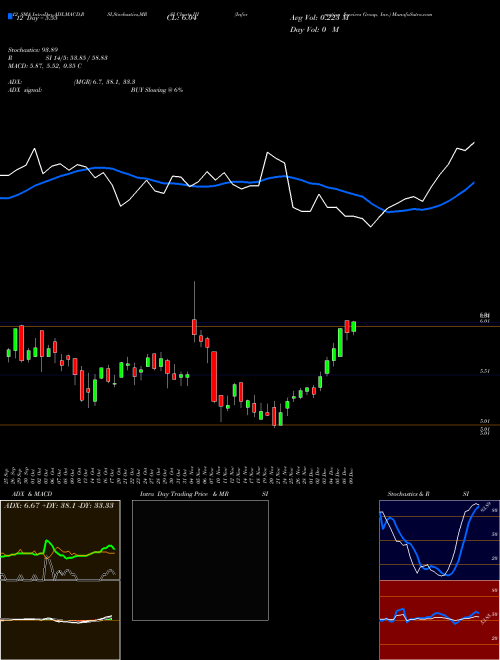Click the 'MACD: 5.87, 5.52, 0.35 C' line
Image resolution: width=500 pixels, height=660 pixels.
coord(45,66)
